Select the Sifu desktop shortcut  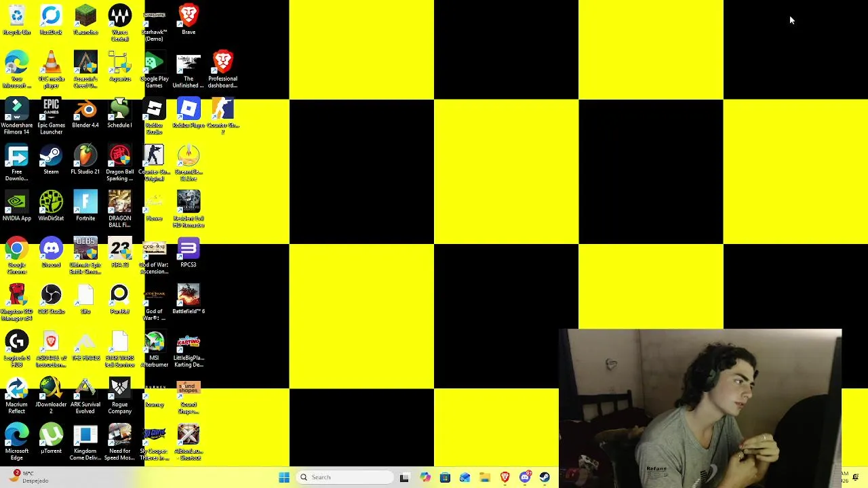[85, 300]
